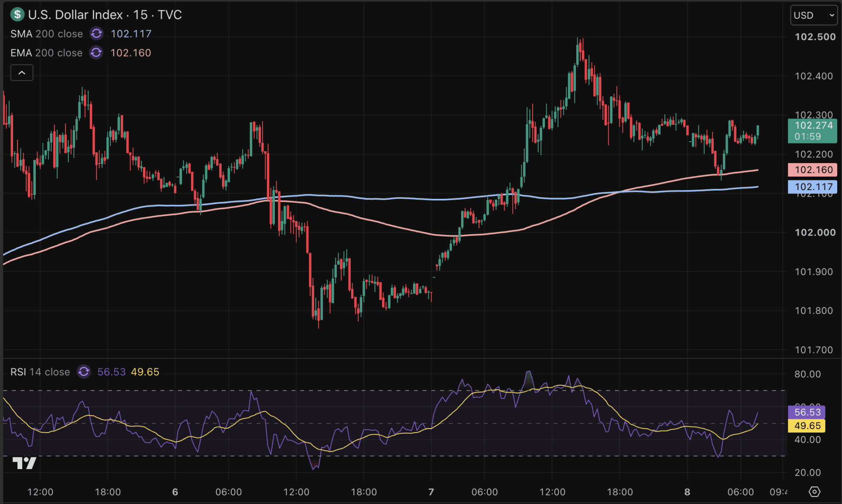The height and width of the screenshot is (504, 842).
Task: Click the 102.200 price axis label
Action: (x=814, y=154)
